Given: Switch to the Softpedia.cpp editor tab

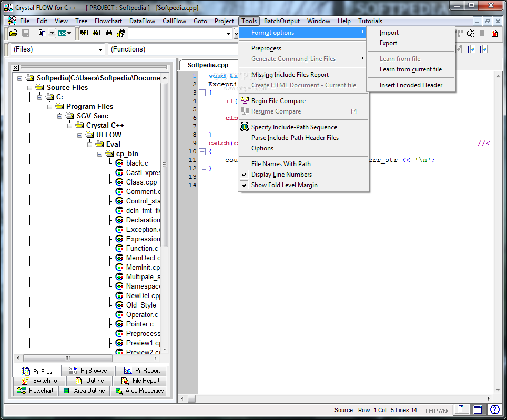Looking at the screenshot, I should 208,65.
